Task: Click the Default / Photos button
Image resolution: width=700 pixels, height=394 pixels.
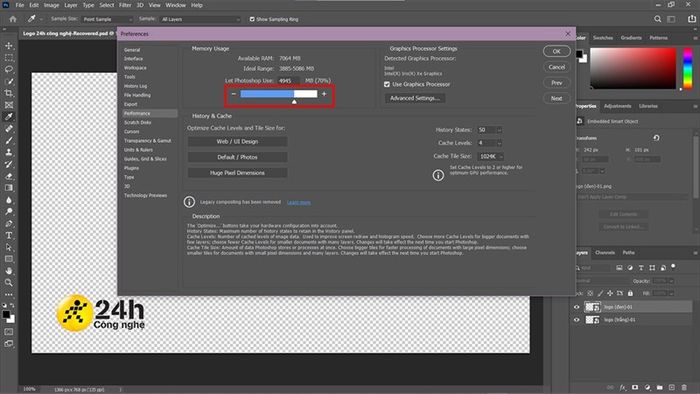Action: coord(237,157)
